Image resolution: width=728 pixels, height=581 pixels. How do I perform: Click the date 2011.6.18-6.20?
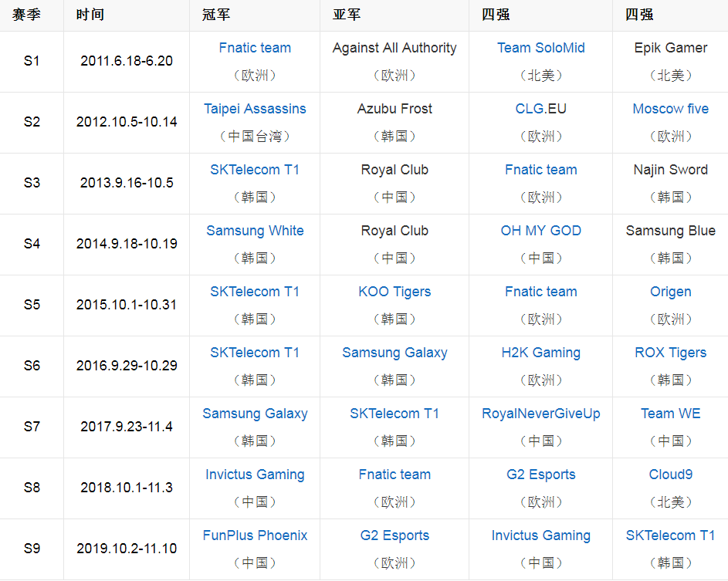pyautogui.click(x=127, y=61)
